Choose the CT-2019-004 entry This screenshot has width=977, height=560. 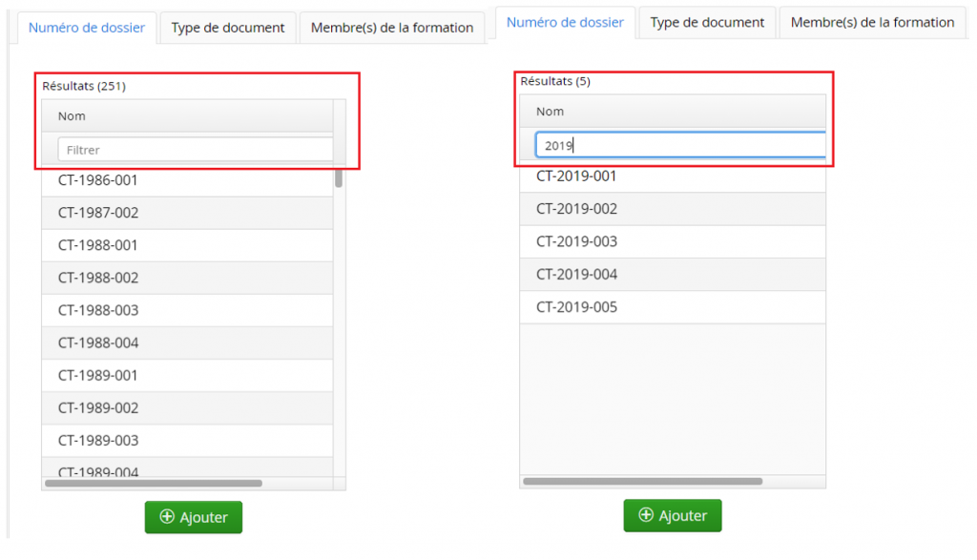click(x=672, y=275)
